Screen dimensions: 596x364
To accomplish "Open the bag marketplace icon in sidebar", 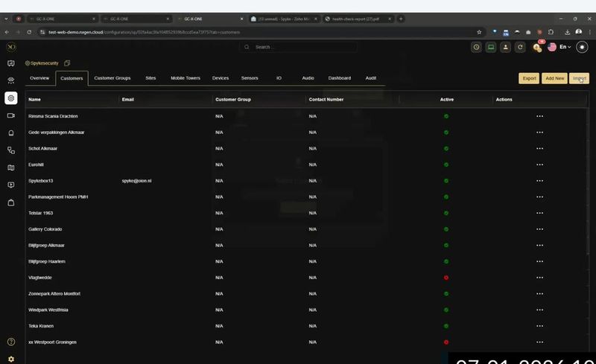I will point(11,202).
